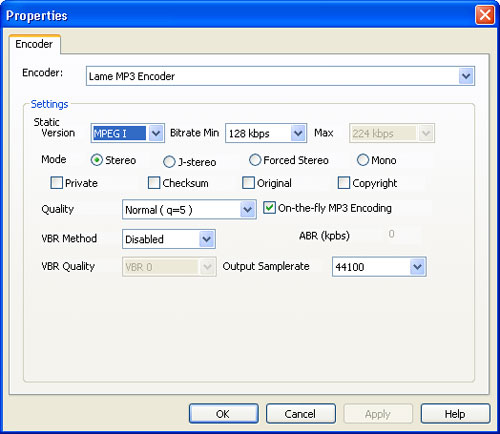500x434 pixels.
Task: Open the Quality Normal (q=5) dropdown
Action: [189, 210]
